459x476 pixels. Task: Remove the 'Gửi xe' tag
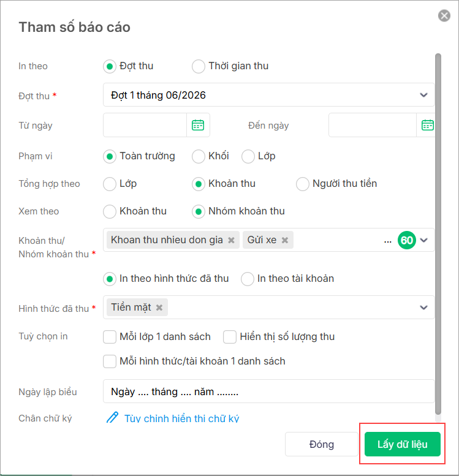tap(285, 240)
